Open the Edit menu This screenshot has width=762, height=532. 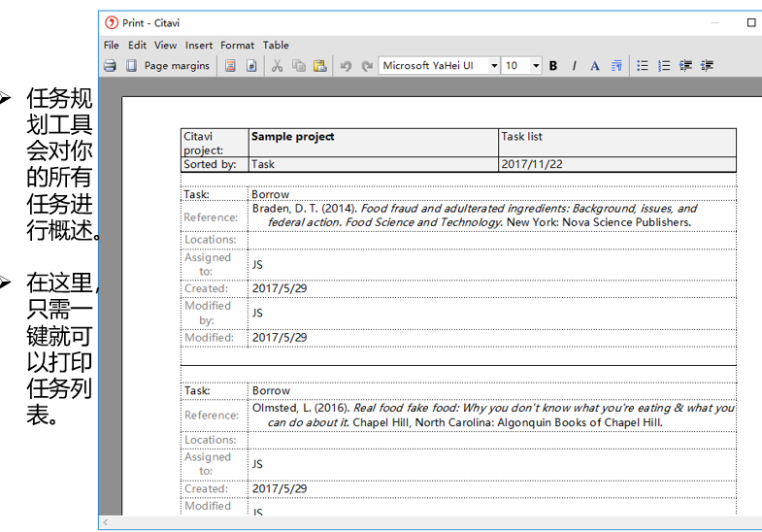[137, 46]
